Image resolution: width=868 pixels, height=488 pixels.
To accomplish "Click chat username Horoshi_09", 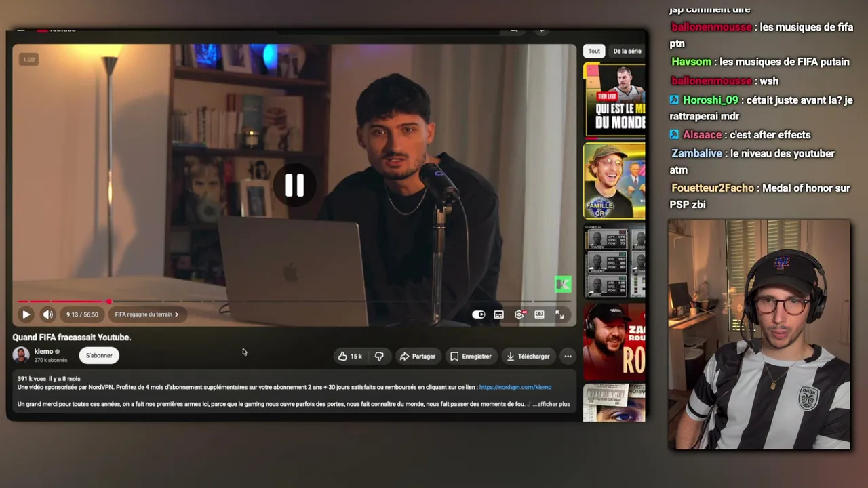I will 710,100.
